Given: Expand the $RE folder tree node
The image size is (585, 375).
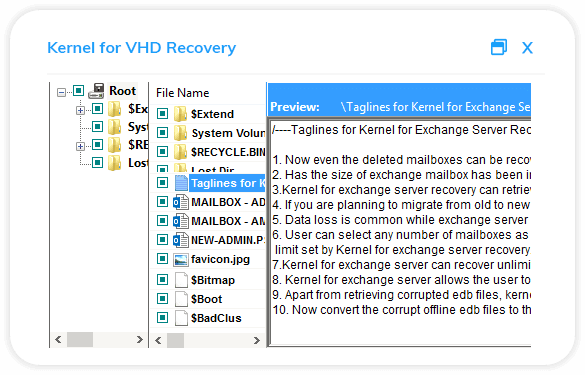Looking at the screenshot, I should 80,146.
